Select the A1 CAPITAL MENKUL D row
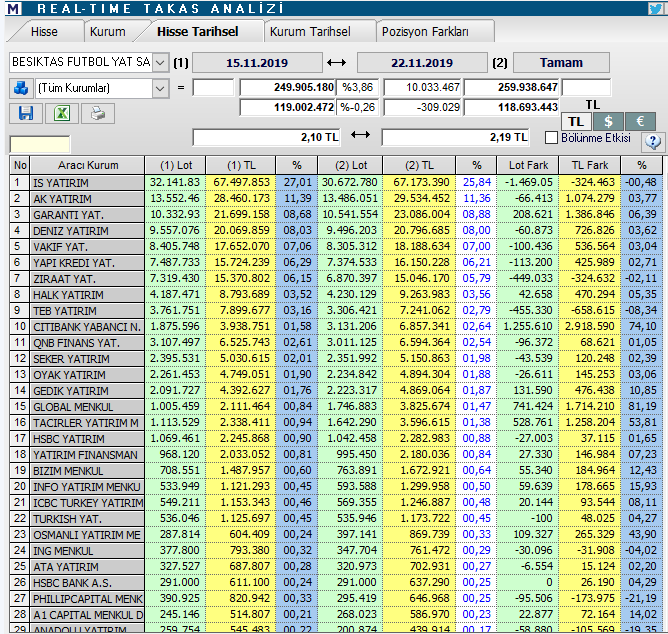 click(336, 615)
